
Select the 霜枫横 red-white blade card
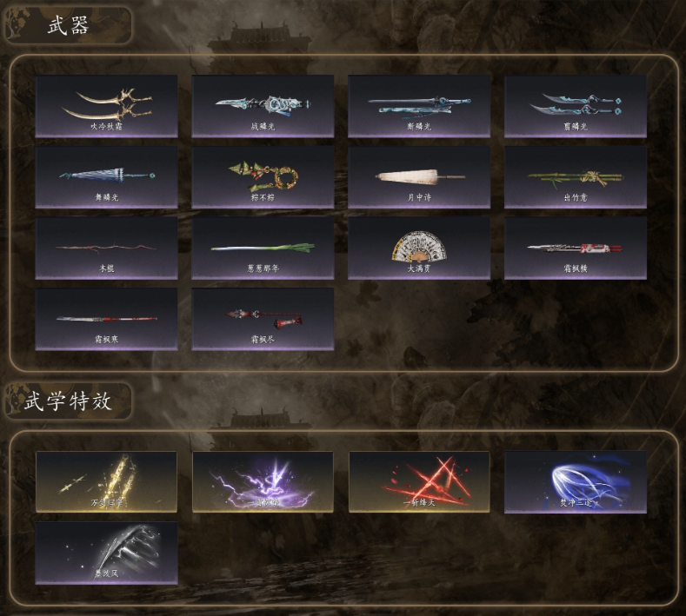(x=576, y=248)
